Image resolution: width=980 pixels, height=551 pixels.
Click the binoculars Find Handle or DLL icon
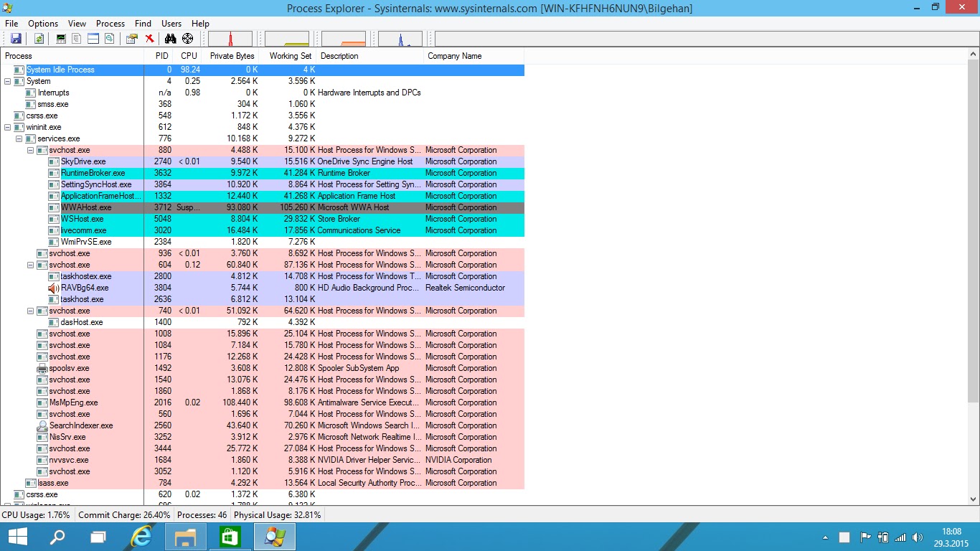click(x=170, y=39)
